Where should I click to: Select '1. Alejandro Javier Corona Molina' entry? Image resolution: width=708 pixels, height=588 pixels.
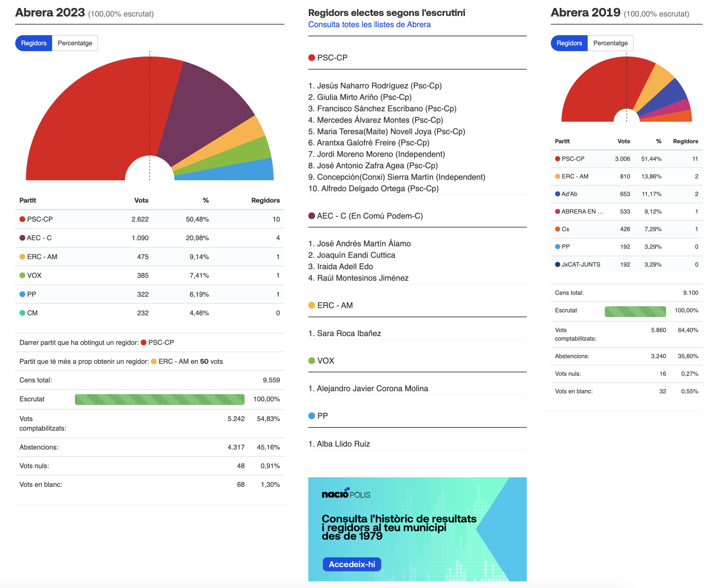pos(368,388)
